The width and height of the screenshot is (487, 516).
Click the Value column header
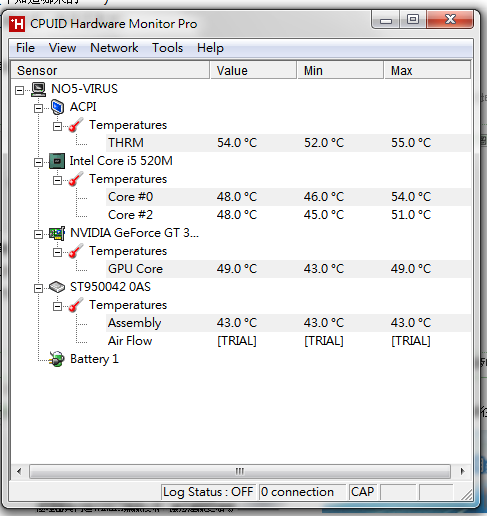click(x=253, y=70)
